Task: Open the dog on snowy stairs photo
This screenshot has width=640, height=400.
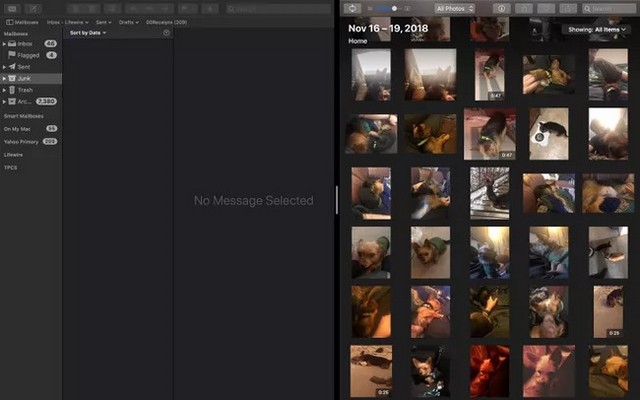Action: coord(489,193)
